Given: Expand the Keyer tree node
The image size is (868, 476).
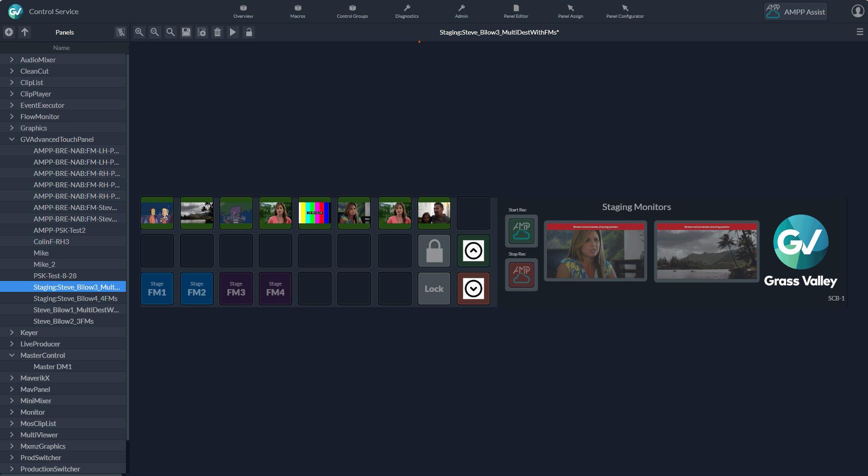Looking at the screenshot, I should pyautogui.click(x=12, y=332).
